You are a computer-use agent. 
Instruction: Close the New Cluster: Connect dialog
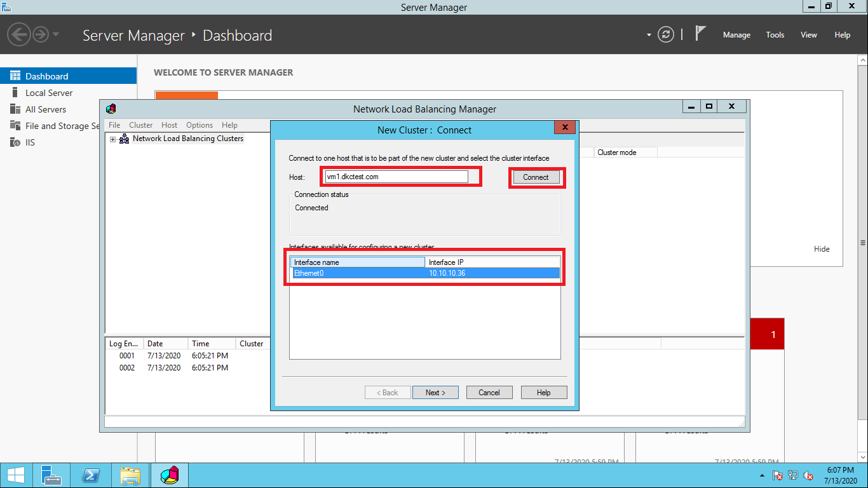coord(565,127)
